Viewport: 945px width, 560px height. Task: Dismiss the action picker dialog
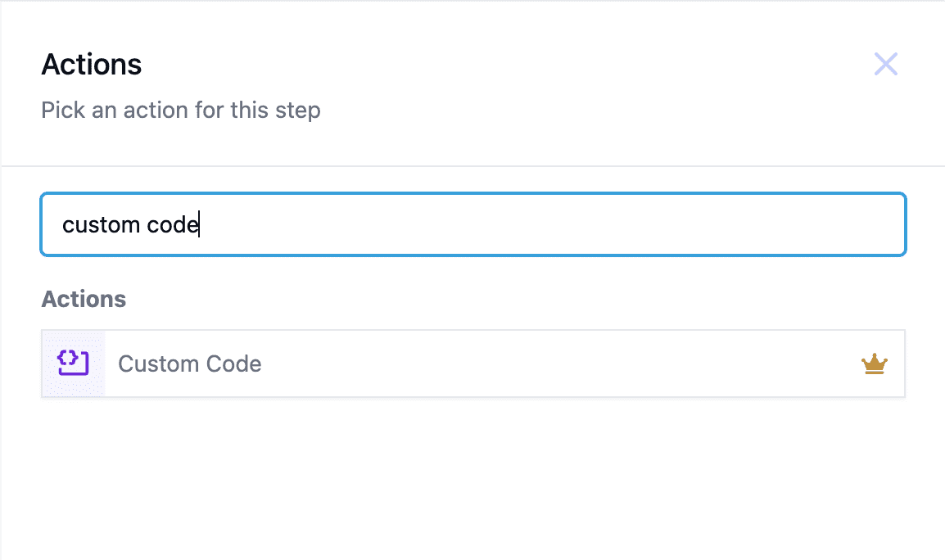click(885, 64)
